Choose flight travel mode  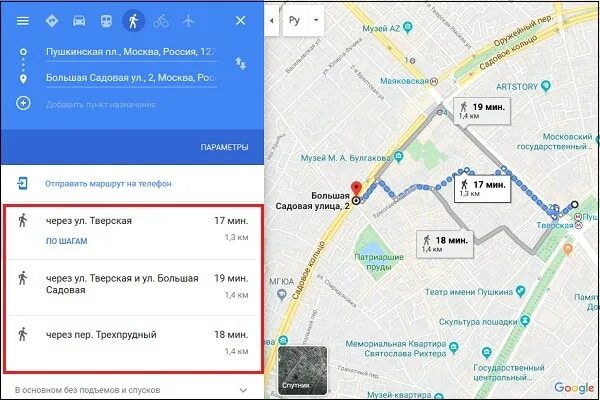[x=188, y=21]
